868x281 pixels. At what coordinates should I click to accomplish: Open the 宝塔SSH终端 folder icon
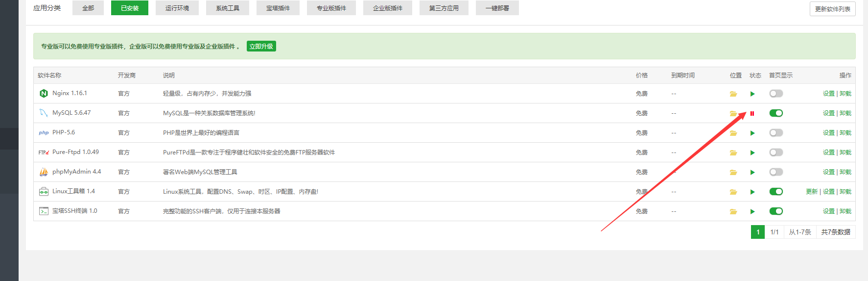point(733,211)
